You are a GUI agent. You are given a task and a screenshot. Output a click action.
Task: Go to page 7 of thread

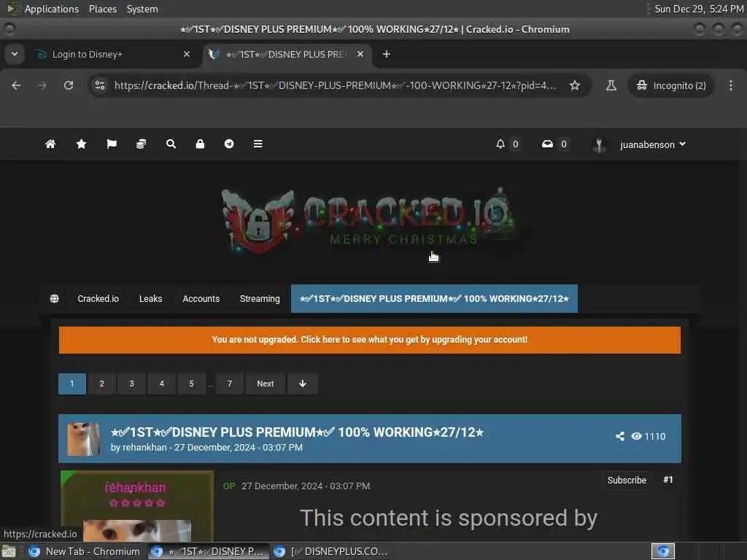pyautogui.click(x=230, y=384)
